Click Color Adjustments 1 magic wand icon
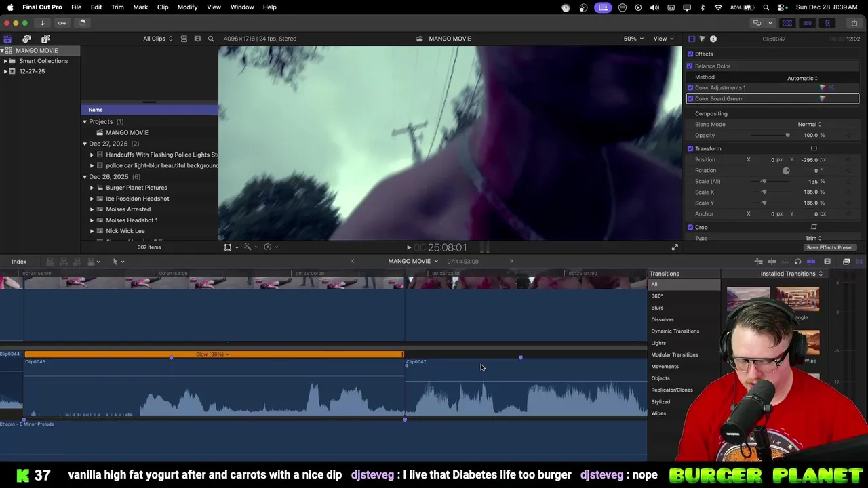Viewport: 868px width, 488px height. click(x=832, y=87)
